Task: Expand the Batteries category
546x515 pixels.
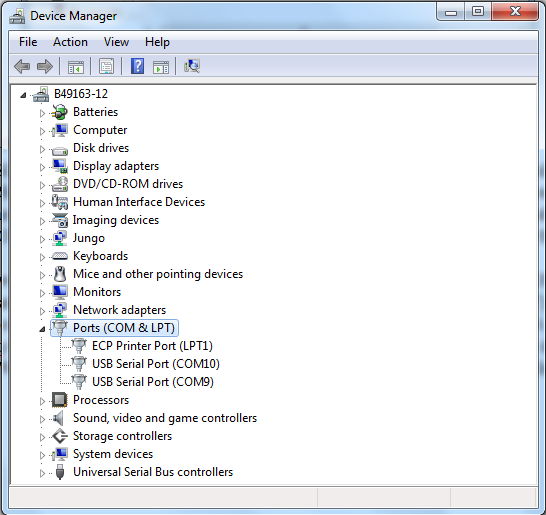Action: tap(42, 113)
